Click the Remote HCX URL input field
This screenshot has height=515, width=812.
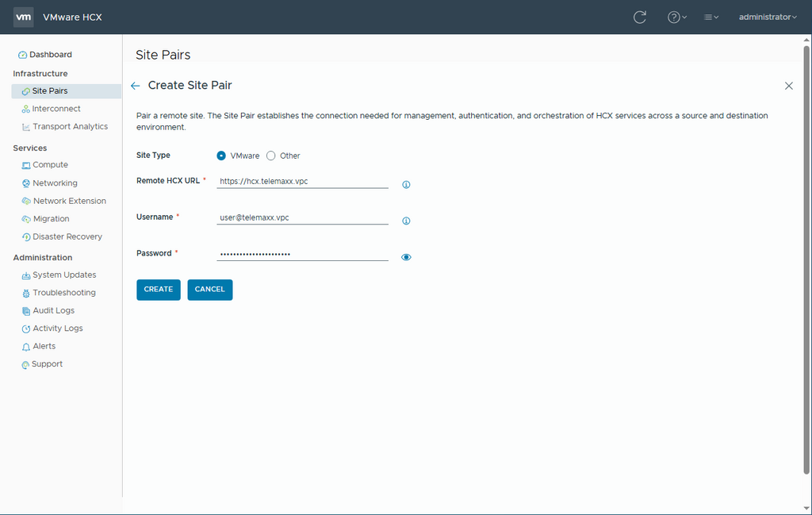(x=302, y=181)
